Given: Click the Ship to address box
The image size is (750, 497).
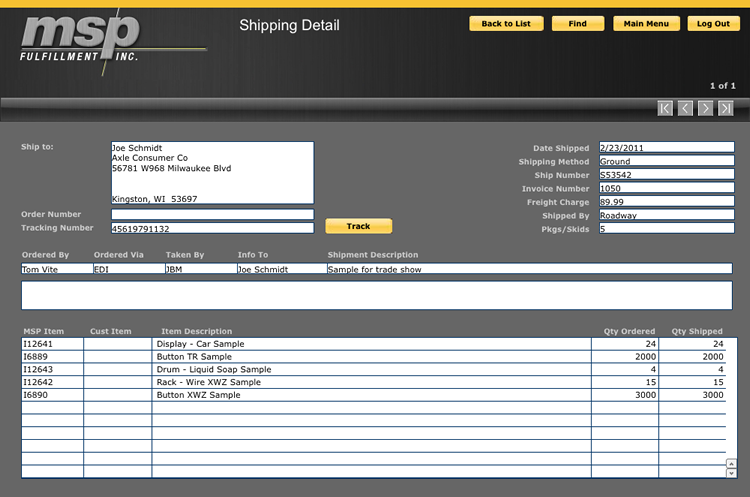Looking at the screenshot, I should click(212, 173).
